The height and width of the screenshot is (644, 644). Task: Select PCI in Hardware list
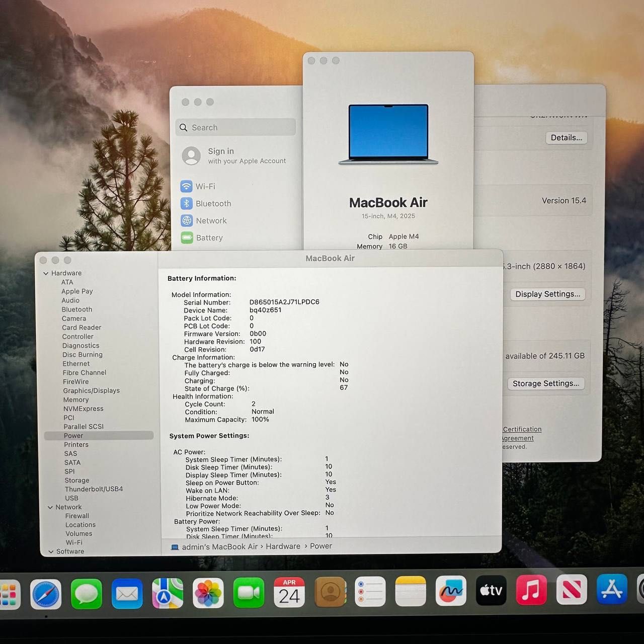69,418
